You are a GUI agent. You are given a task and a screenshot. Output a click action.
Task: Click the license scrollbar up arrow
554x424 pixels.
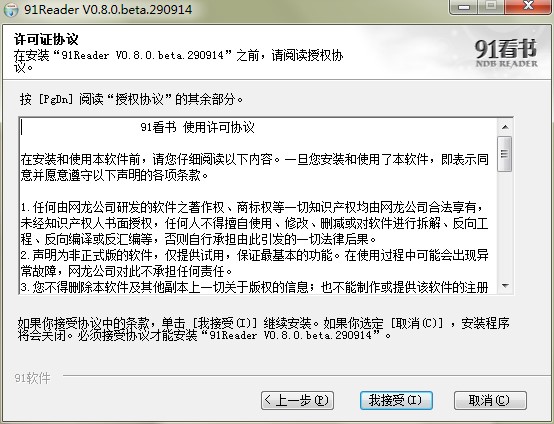click(505, 127)
